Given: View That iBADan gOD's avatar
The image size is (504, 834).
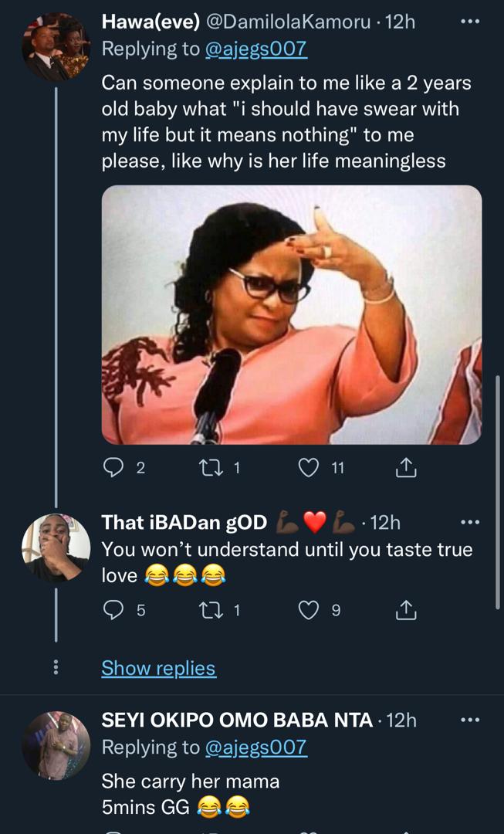Looking at the screenshot, I should 56,548.
